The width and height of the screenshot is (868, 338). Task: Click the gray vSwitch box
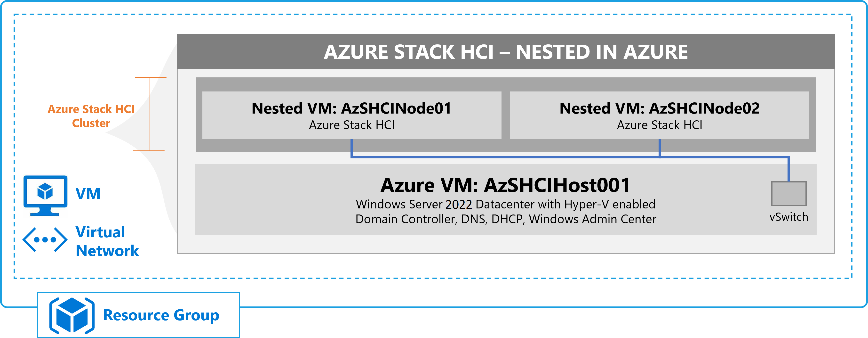tap(788, 194)
